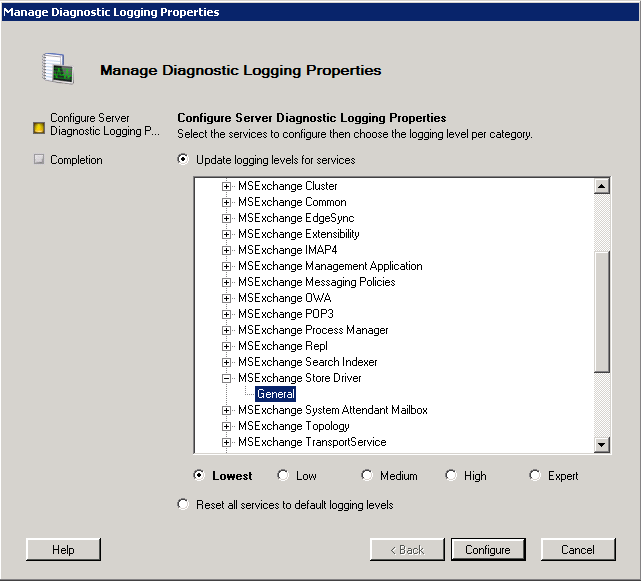The height and width of the screenshot is (581, 641).
Task: Select the MSExchange Messaging Policies label
Action: tap(317, 282)
